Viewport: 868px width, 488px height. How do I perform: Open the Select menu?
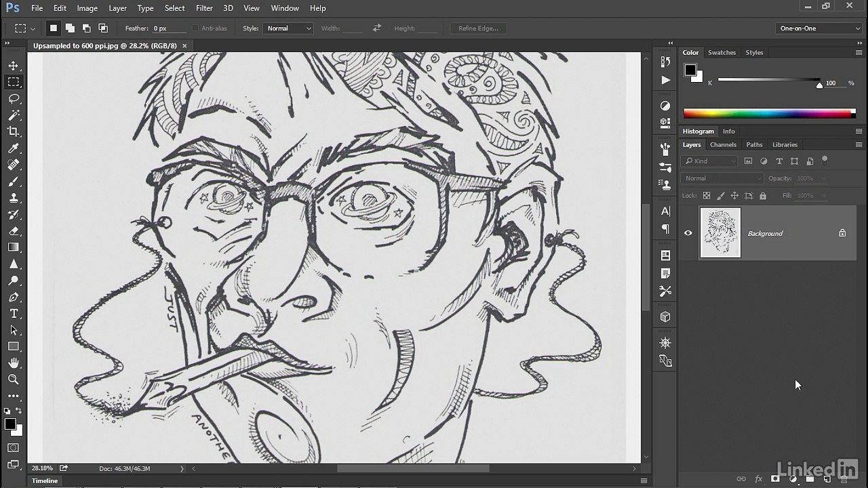[174, 8]
